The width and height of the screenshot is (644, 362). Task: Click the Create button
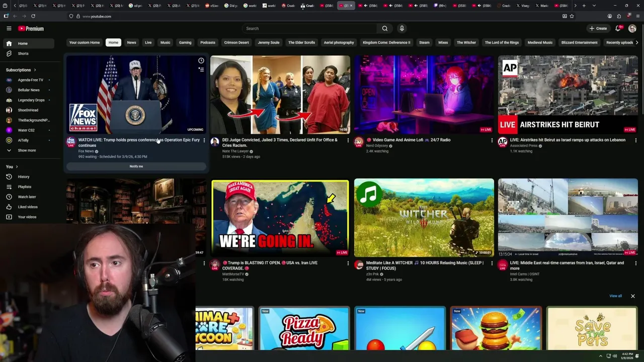(x=598, y=29)
